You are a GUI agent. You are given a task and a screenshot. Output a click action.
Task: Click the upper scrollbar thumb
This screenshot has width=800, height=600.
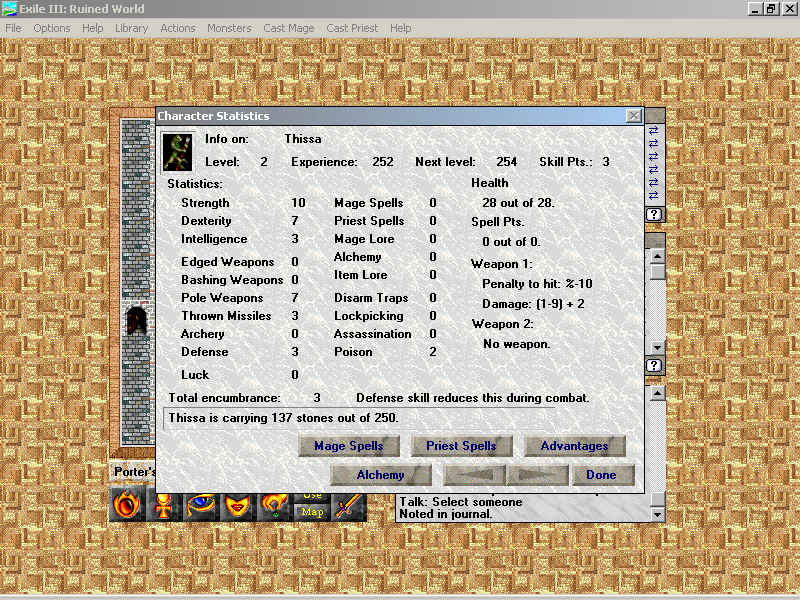658,271
